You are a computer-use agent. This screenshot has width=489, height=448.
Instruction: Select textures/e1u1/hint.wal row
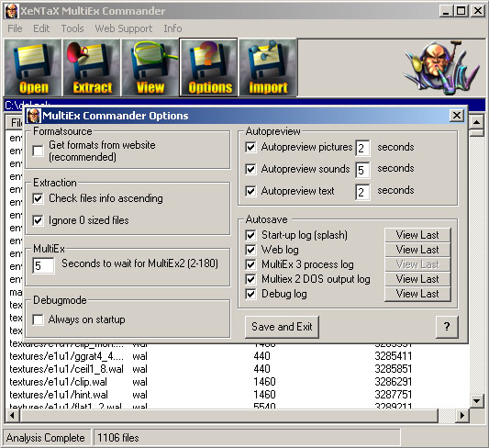(237, 395)
